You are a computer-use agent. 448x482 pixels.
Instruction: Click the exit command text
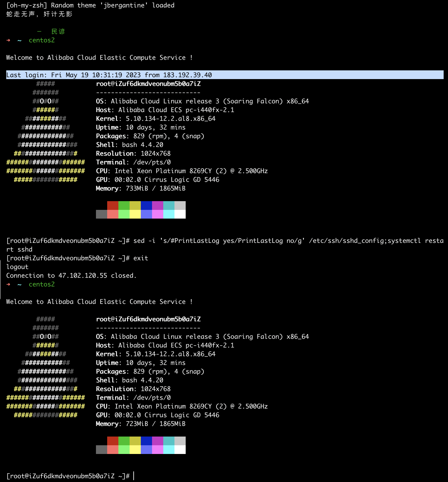tap(141, 258)
